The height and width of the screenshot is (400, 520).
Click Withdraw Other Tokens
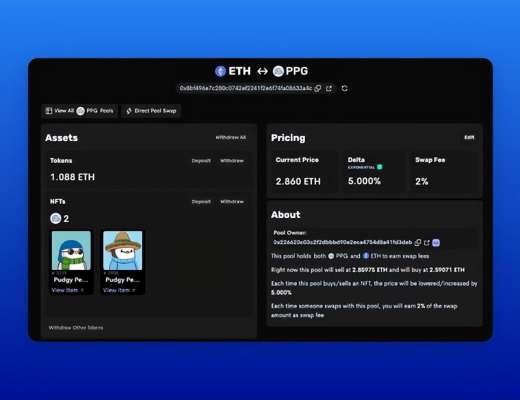click(x=76, y=328)
